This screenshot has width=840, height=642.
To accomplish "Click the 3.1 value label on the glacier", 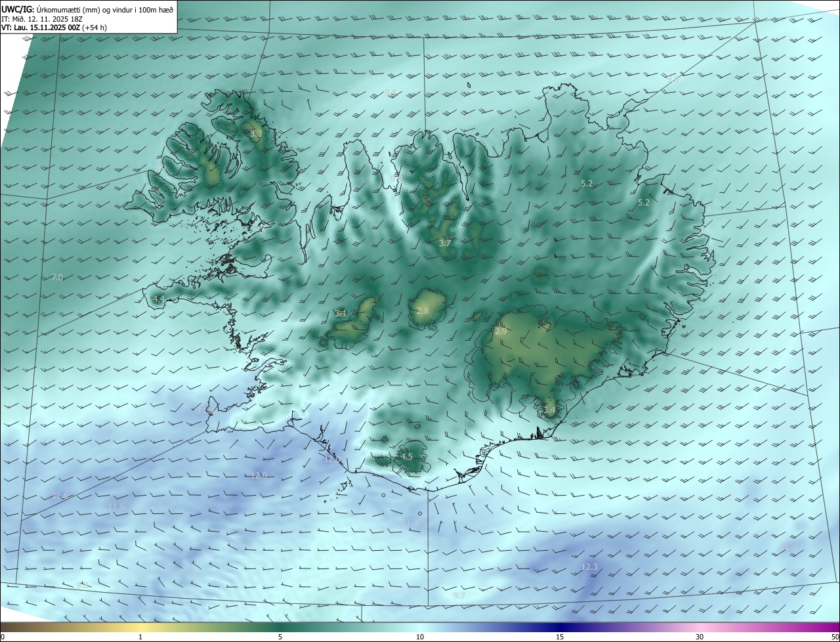I will pos(341,314).
